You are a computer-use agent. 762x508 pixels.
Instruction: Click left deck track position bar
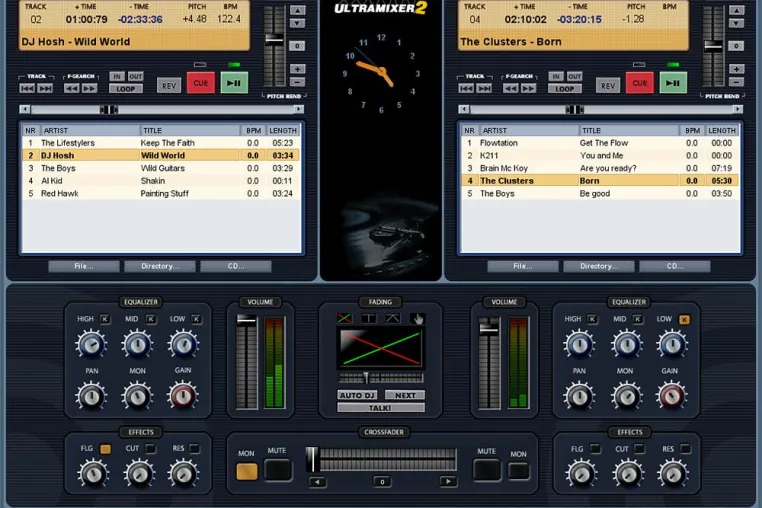(x=162, y=109)
